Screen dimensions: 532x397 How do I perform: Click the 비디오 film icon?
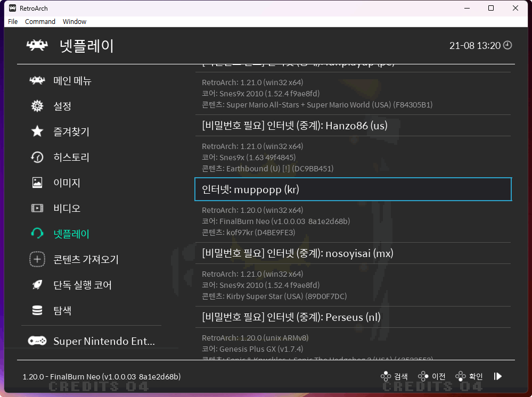point(37,208)
